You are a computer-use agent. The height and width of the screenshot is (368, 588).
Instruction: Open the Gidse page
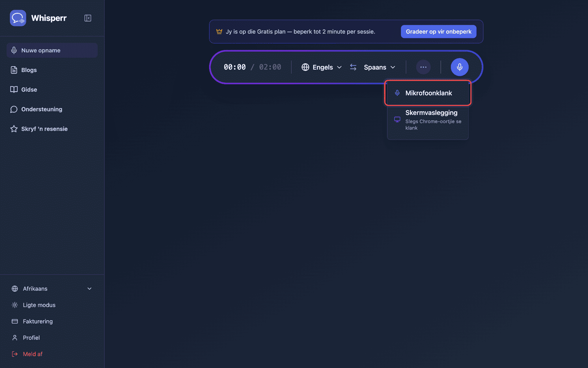(52, 89)
